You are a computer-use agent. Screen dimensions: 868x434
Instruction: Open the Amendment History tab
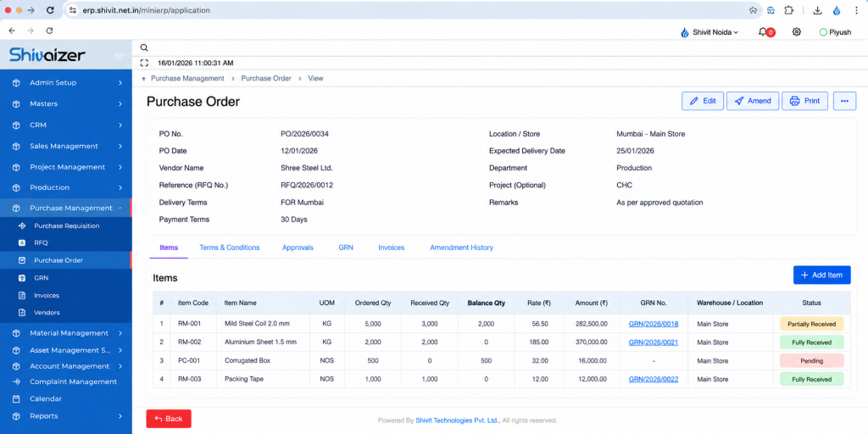coord(461,248)
